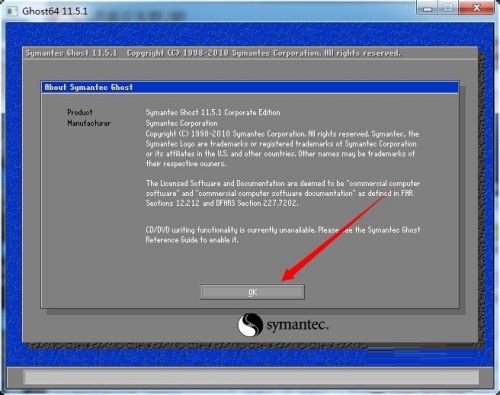Screen dimensions: 500x395
Task: Click the 'Ghost64 11.5.1' window title text
Action: (55, 11)
